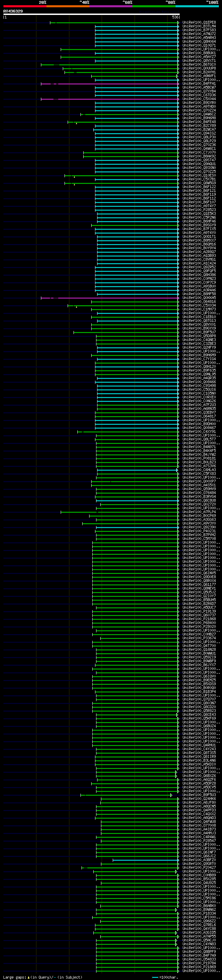The image size is (222, 980).
Task: Open hit UniRef100_B4FFH1
Action: [199, 84]
